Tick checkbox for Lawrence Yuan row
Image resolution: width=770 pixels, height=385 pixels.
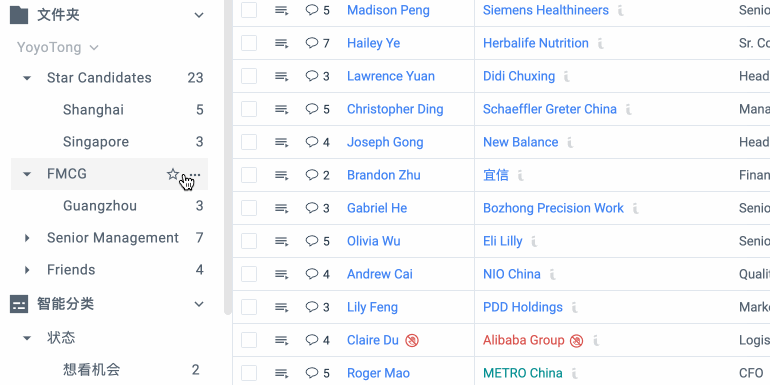249,76
